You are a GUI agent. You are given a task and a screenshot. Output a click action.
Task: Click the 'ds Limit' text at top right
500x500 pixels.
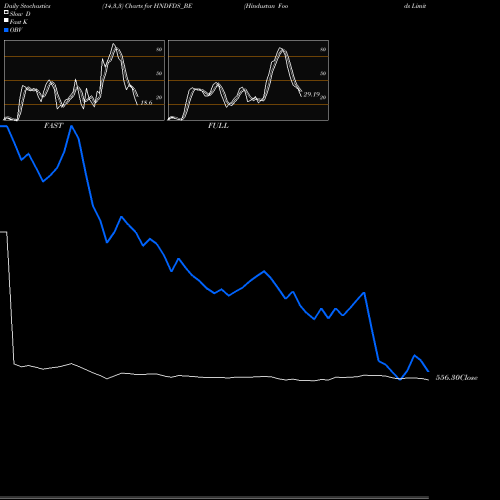pyautogui.click(x=415, y=6)
